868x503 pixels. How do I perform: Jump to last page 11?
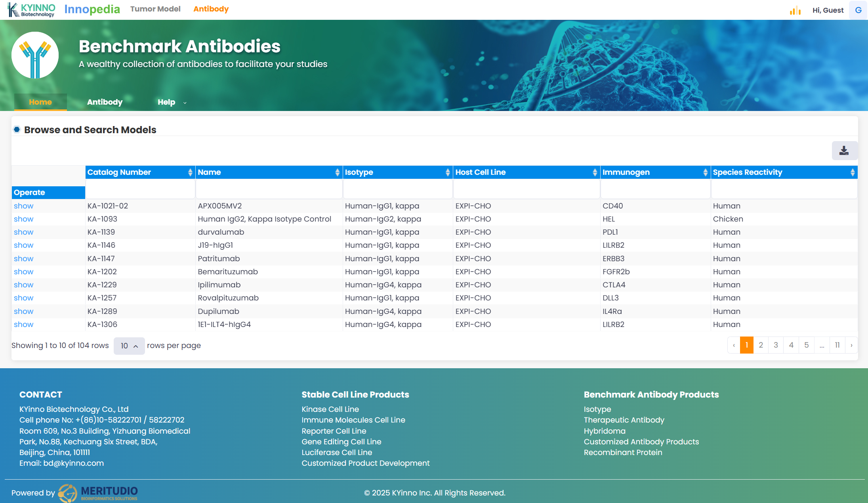click(837, 345)
